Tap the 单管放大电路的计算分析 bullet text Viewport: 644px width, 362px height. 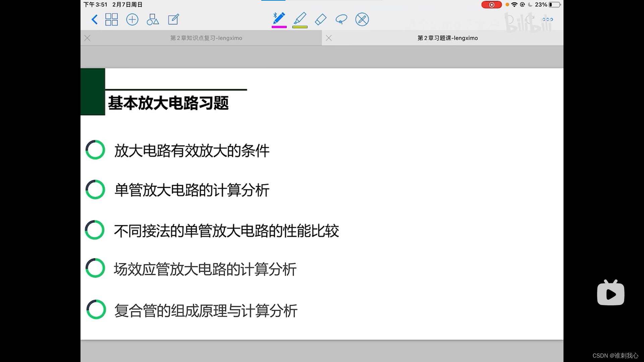(x=192, y=190)
